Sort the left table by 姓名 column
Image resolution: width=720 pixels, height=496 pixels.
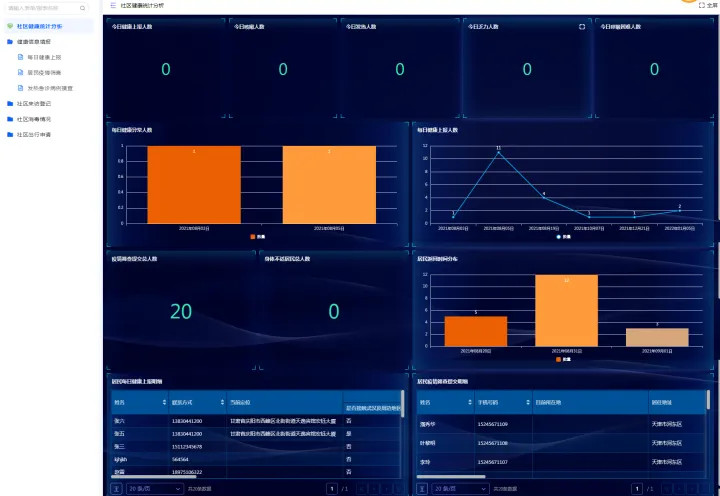click(x=164, y=402)
